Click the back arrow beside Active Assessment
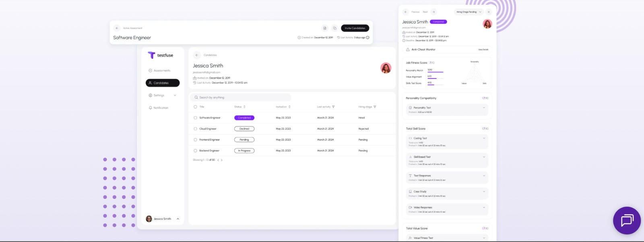The height and width of the screenshot is (242, 644). (117, 28)
